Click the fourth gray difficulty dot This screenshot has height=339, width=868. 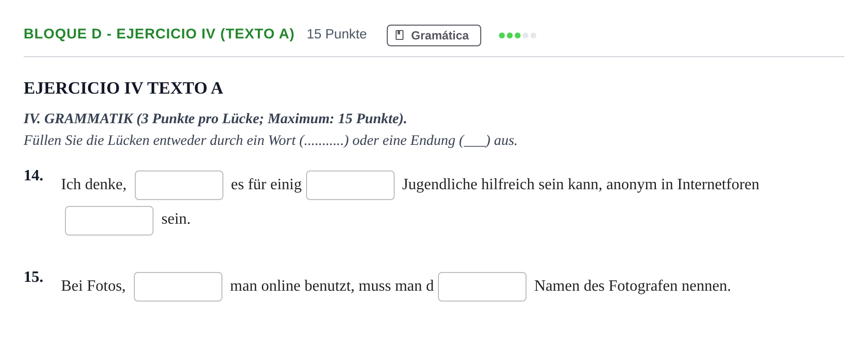[526, 35]
